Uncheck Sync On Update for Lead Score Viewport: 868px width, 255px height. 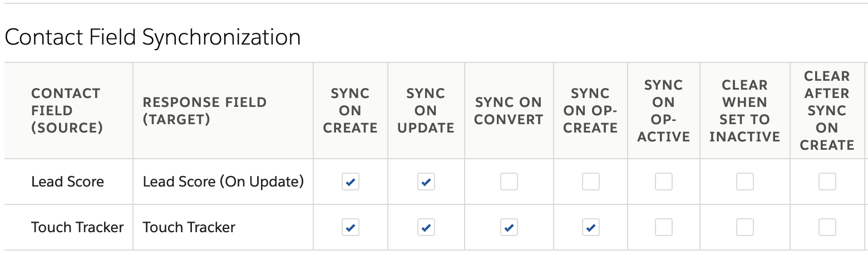click(426, 182)
